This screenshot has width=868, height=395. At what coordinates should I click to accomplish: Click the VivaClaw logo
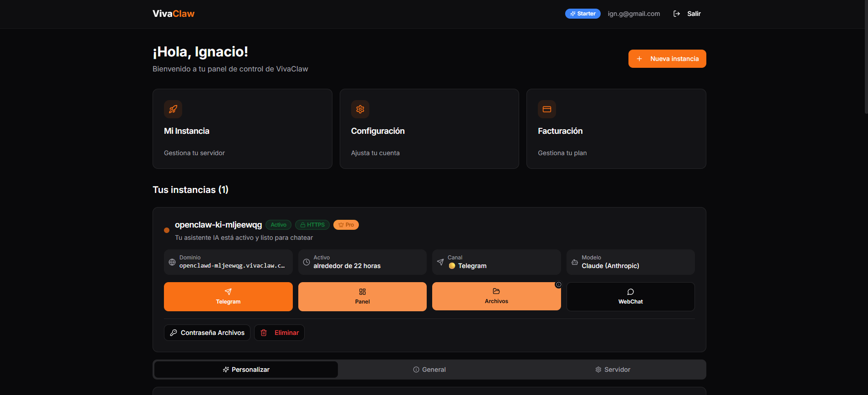pos(174,14)
